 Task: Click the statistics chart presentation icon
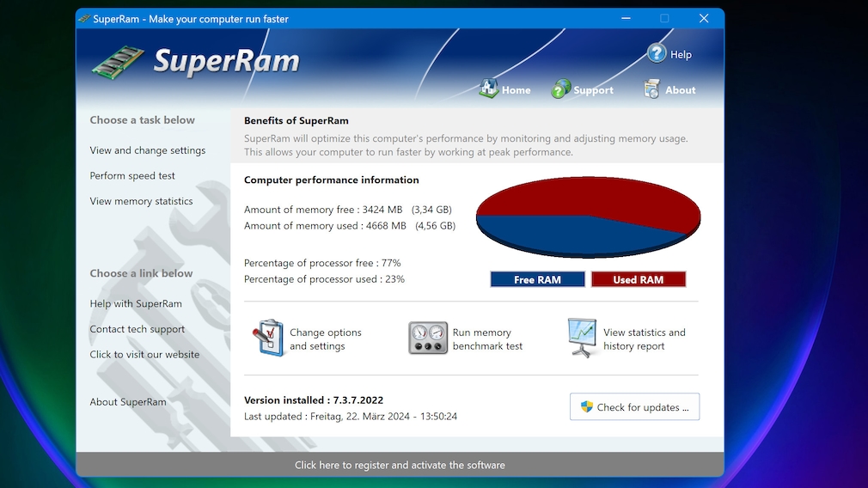click(582, 338)
